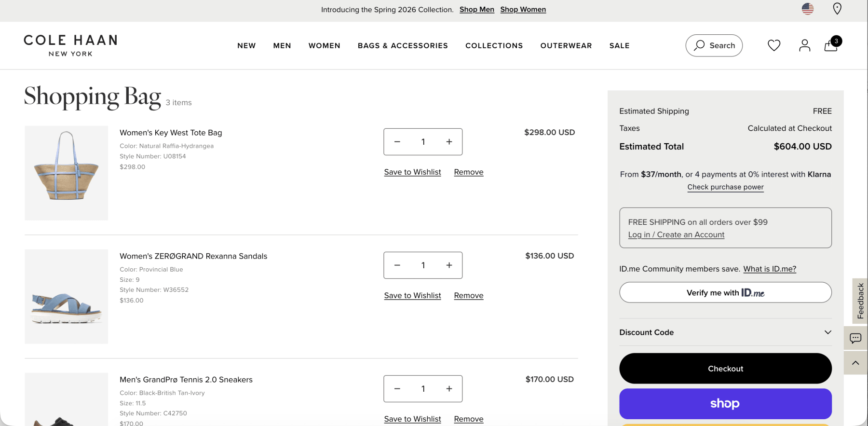Open the Rexanna Sandals product thumbnail
This screenshot has width=868, height=426.
(x=67, y=297)
